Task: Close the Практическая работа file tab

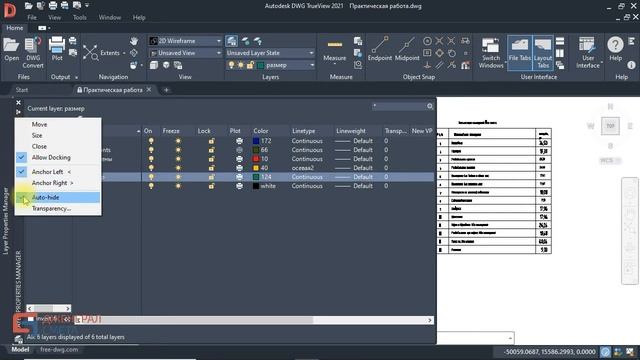Action: tap(149, 89)
